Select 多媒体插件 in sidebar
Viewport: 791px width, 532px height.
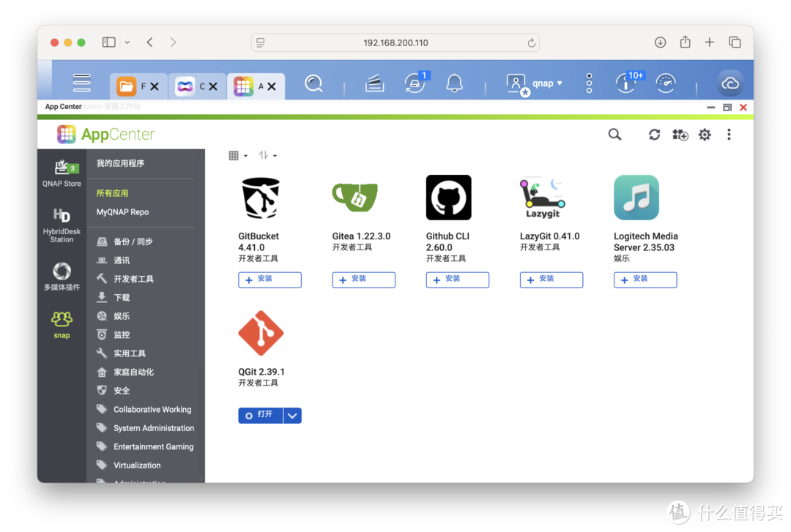click(x=62, y=277)
